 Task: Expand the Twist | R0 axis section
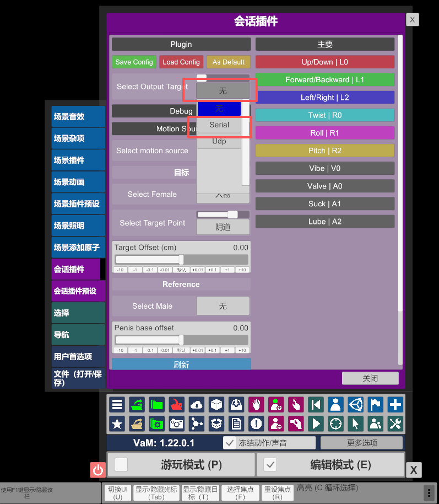[325, 115]
